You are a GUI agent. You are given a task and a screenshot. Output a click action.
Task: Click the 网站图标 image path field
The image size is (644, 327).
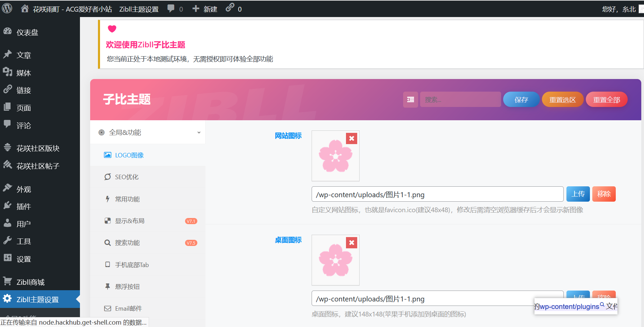tap(437, 194)
